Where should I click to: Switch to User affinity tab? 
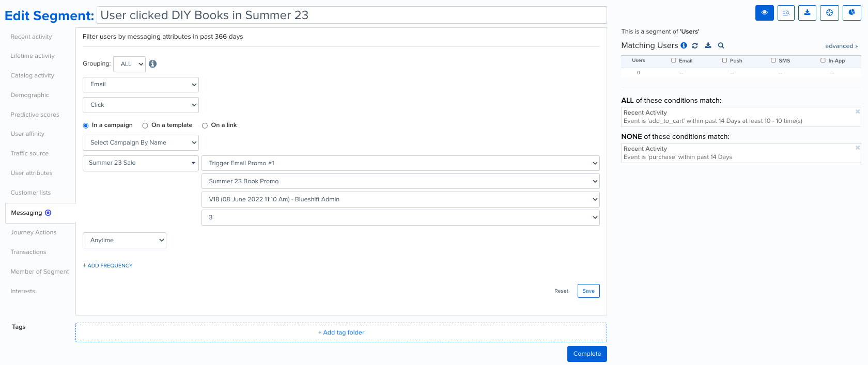27,134
